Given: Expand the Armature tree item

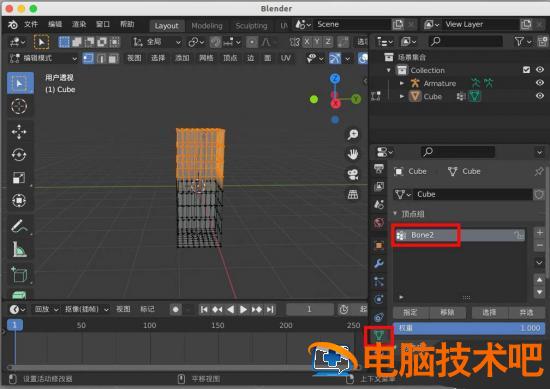Looking at the screenshot, I should coord(402,83).
